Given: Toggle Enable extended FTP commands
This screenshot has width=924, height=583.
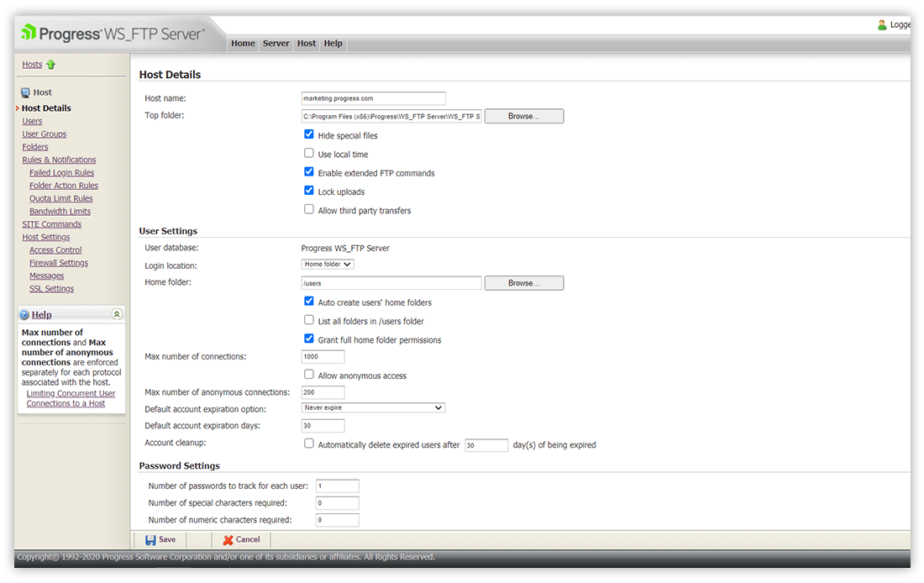Looking at the screenshot, I should click(309, 171).
